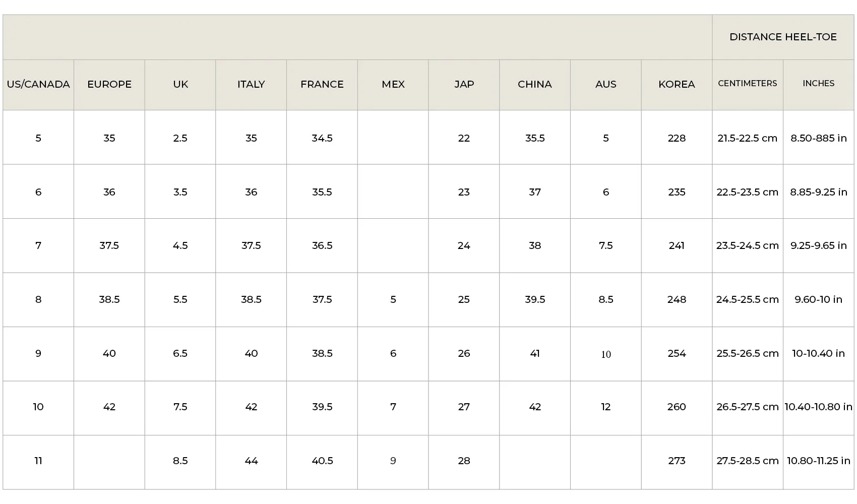Select the China size 39.5 cell
The image size is (857, 504).
click(x=535, y=299)
